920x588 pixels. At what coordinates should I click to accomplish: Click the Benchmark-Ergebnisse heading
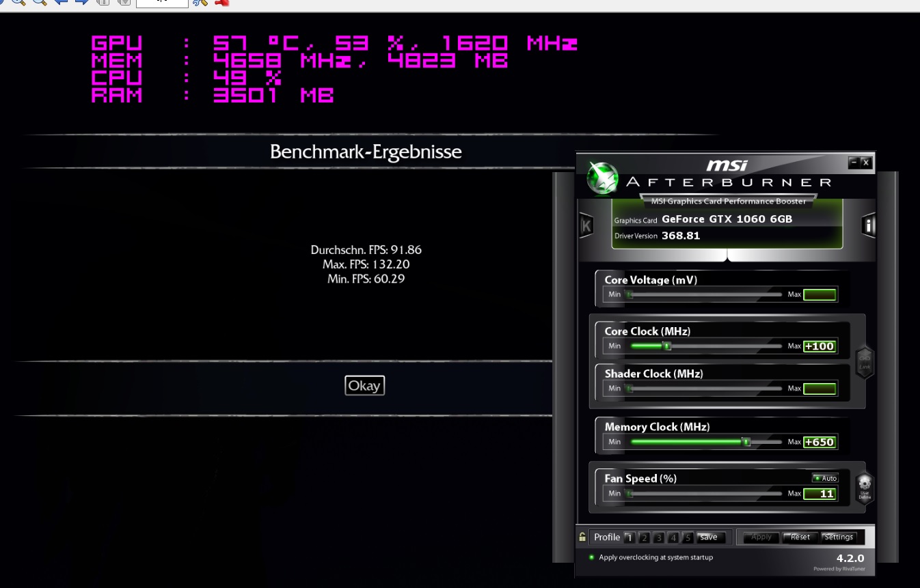pyautogui.click(x=366, y=152)
